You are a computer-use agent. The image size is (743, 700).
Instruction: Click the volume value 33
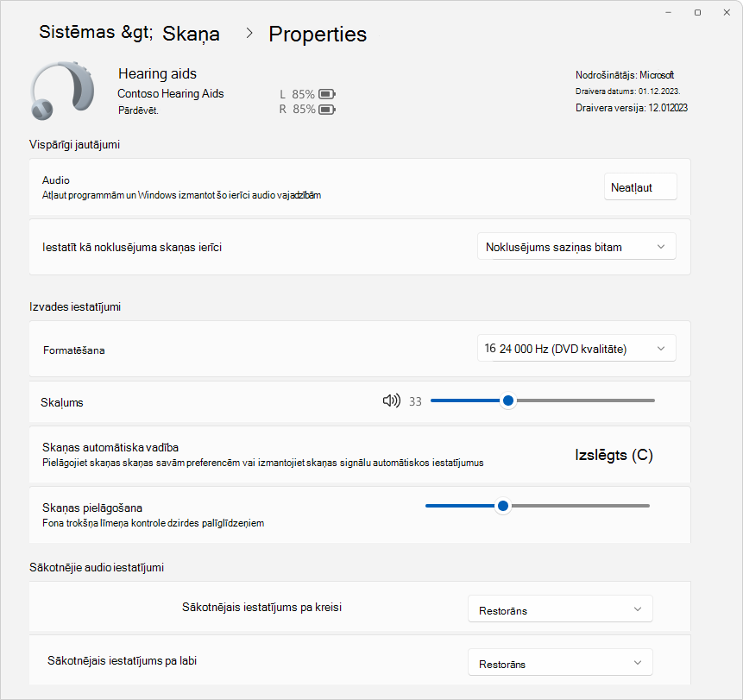pos(415,401)
